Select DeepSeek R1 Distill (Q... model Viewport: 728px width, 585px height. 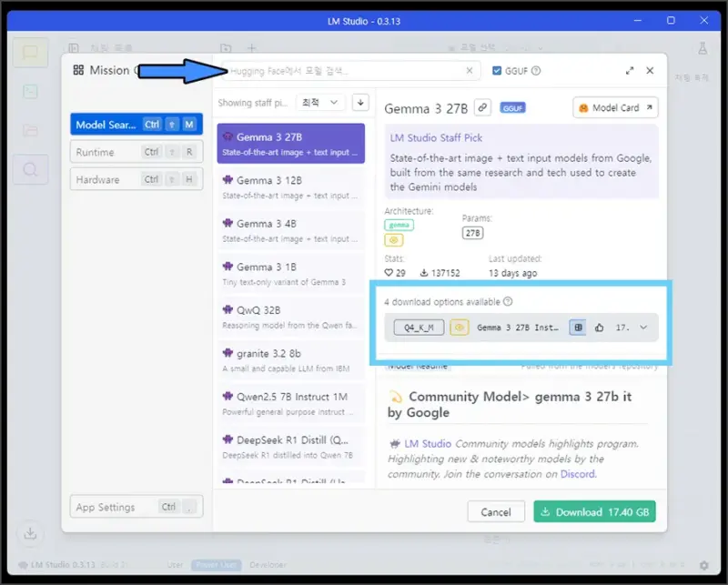[291, 447]
